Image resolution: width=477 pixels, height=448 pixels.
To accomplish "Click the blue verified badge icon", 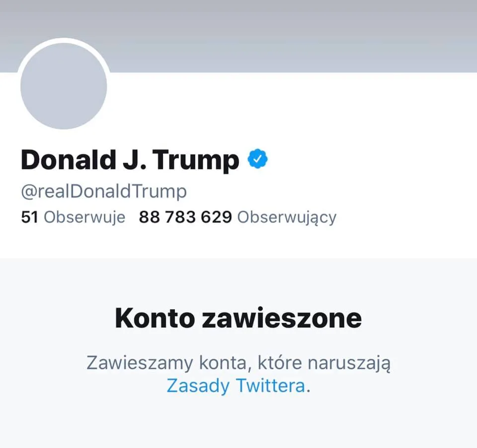I will [x=258, y=159].
